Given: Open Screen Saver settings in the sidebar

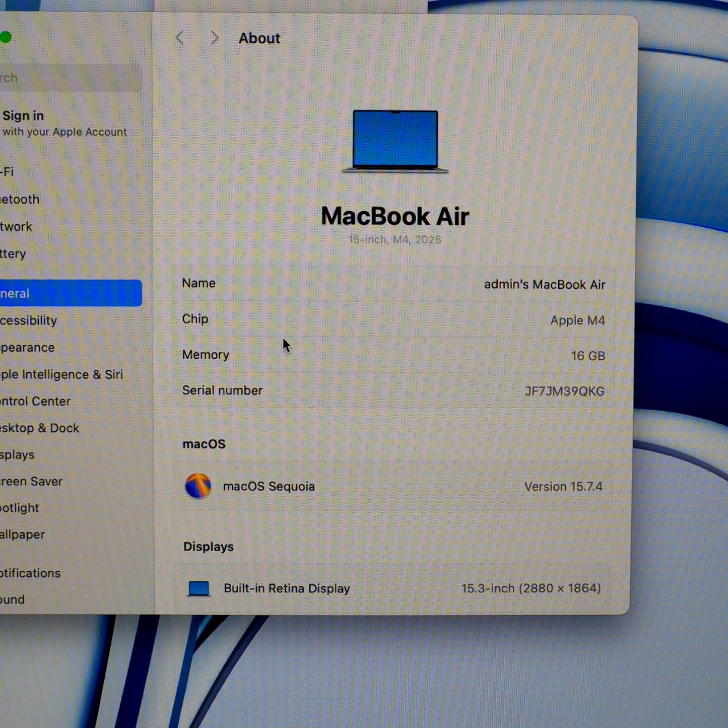Looking at the screenshot, I should pyautogui.click(x=31, y=482).
